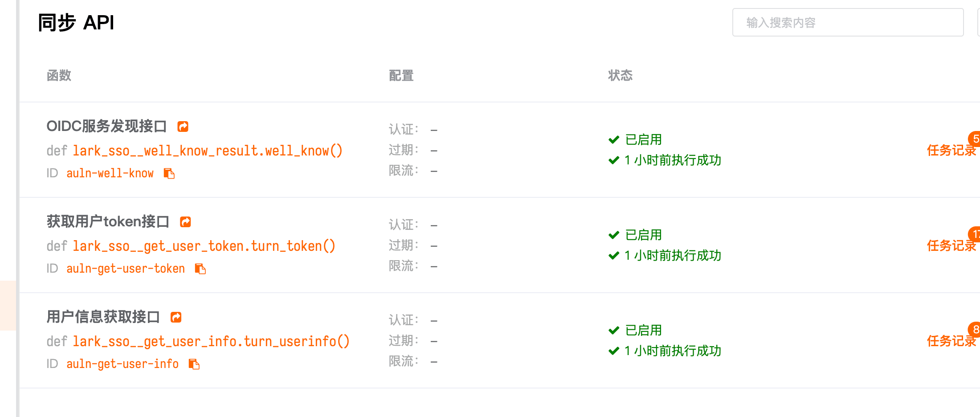Viewport: 980px width, 417px height.
Task: Click the 函数 column header
Action: tap(59, 76)
